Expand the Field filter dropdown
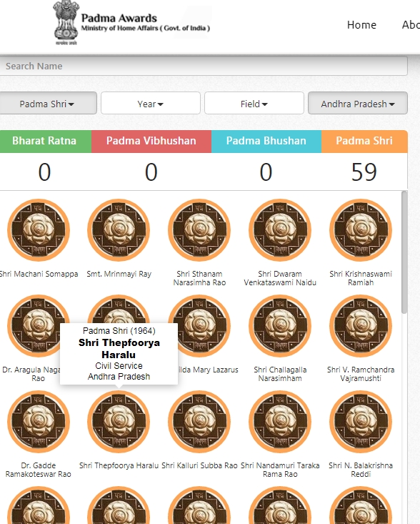The height and width of the screenshot is (524, 420). point(254,104)
